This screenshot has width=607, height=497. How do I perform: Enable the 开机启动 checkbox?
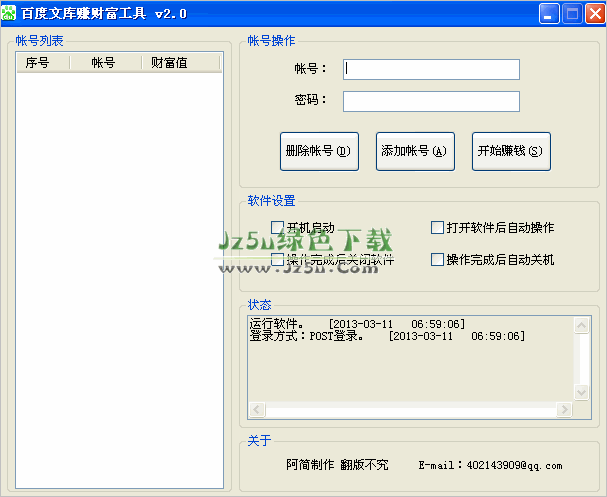(277, 228)
